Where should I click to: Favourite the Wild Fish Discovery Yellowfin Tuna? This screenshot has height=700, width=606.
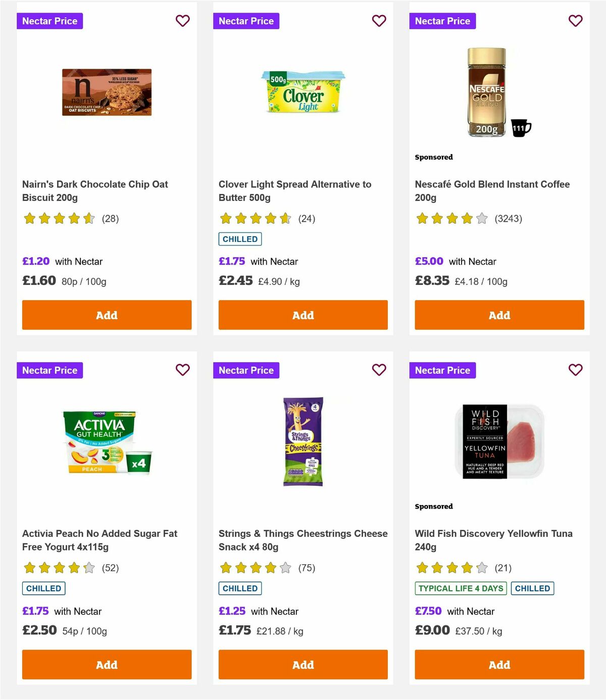click(x=575, y=370)
